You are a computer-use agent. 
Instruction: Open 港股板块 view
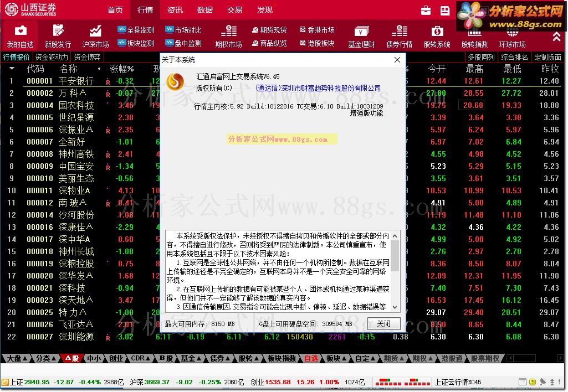[317, 43]
